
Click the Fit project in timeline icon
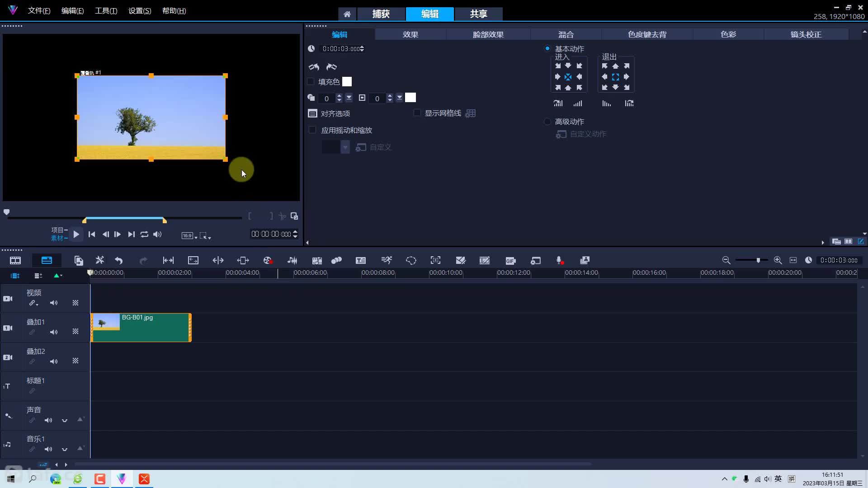click(793, 260)
